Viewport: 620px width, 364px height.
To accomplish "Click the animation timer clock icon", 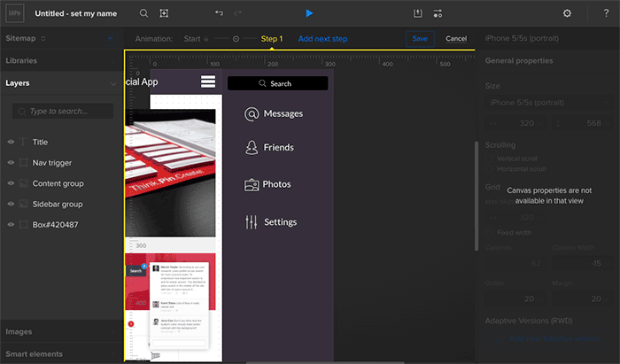I will [236, 39].
